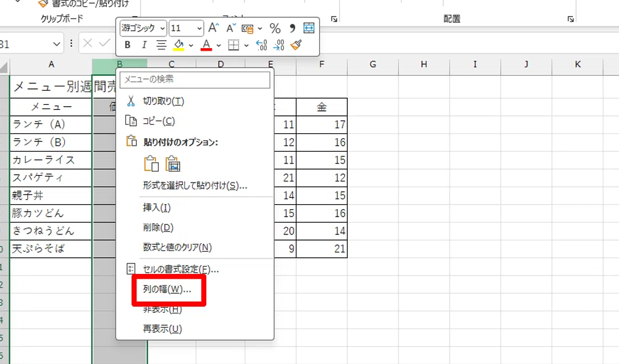619x364 pixels.
Task: Select the 金 header cell
Action: pos(322,107)
